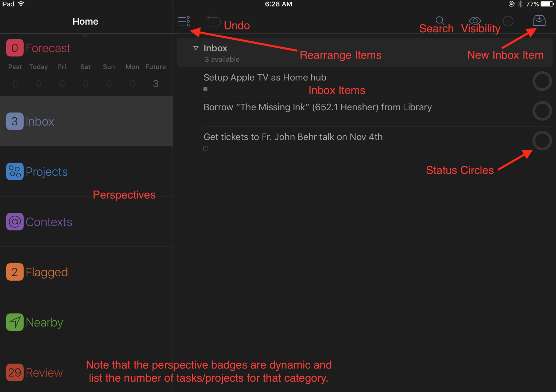Select the Past column in Forecast
The height and width of the screenshot is (392, 556).
[15, 75]
